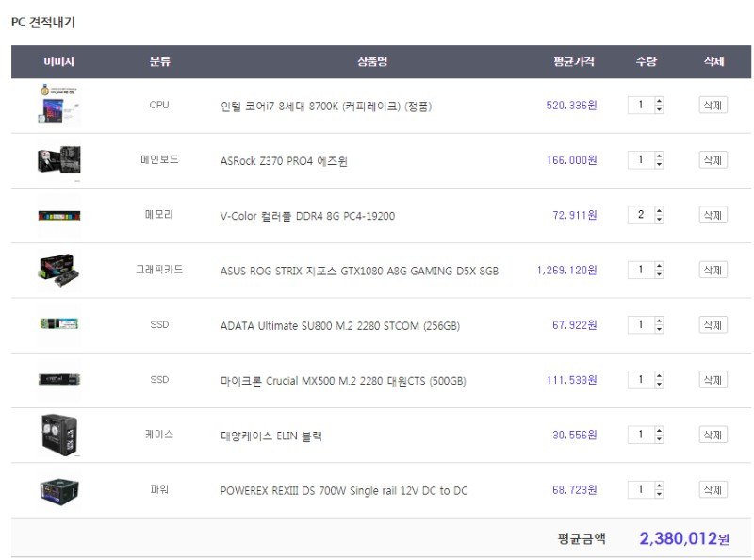Screen dimensions: 754x560
Task: Click the V-Color DDR4 memory thumbnail
Action: pos(58,215)
